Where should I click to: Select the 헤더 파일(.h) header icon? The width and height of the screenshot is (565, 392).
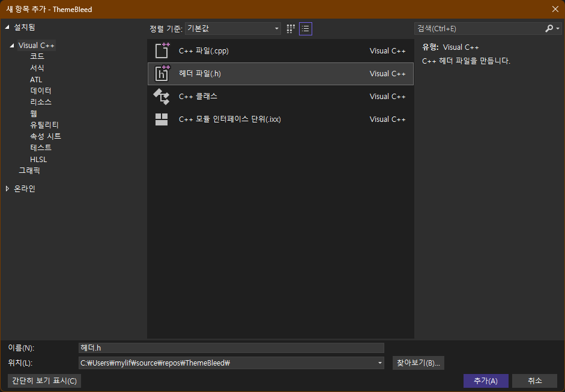(x=162, y=73)
